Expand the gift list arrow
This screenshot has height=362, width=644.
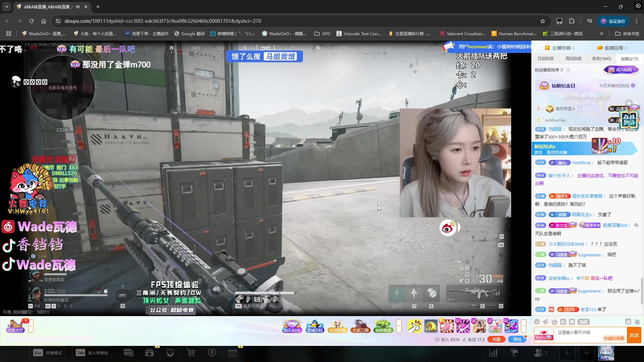[523, 326]
